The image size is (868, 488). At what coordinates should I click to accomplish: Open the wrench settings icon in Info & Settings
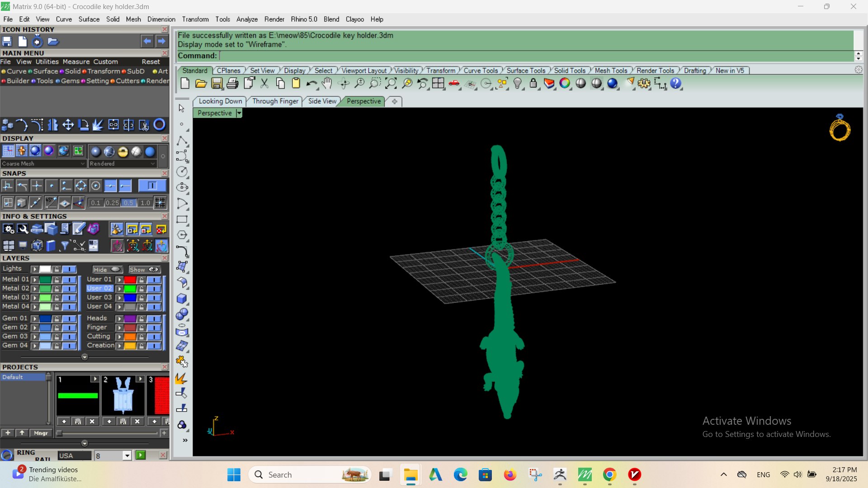point(23,229)
